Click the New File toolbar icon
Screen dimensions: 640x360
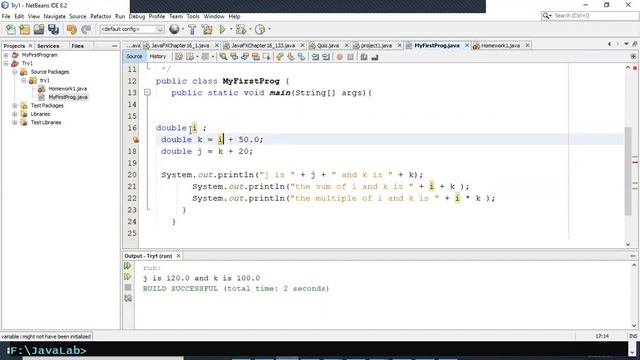click(x=11, y=29)
